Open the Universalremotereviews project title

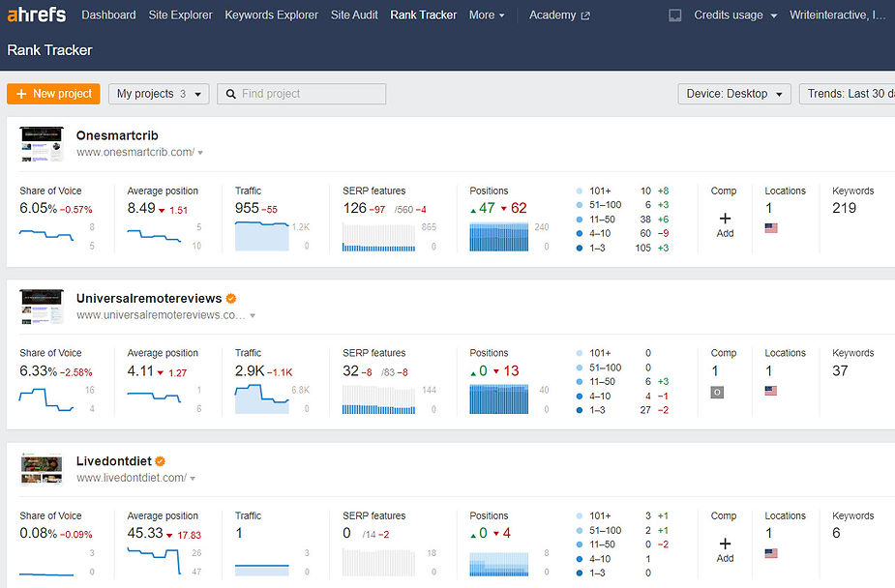(149, 298)
